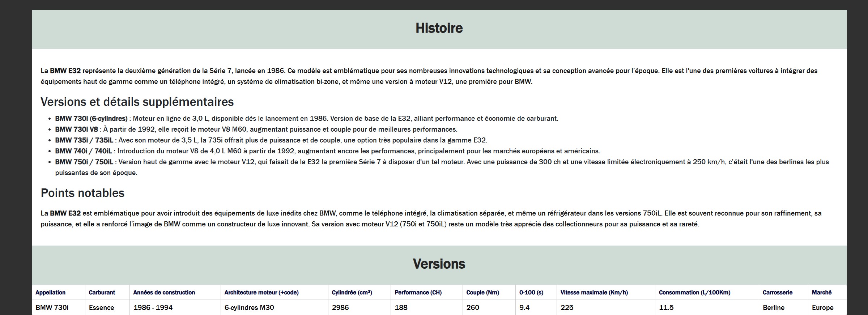Select the 'Performance (CH)' column header
The height and width of the screenshot is (315, 868).
[418, 293]
